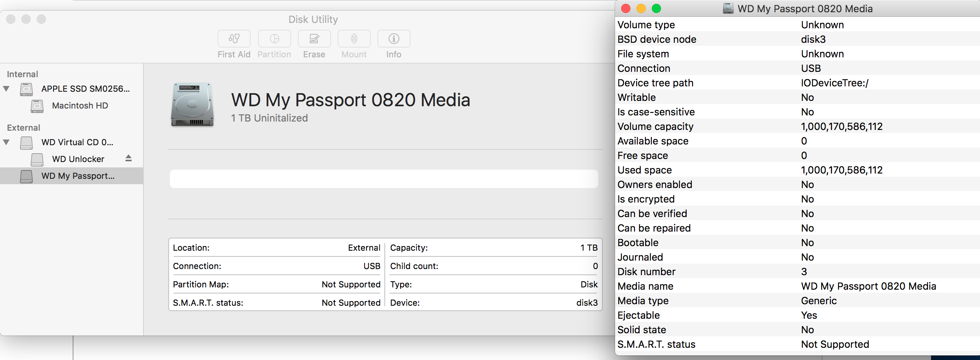Screen dimensions: 980x360
Task: Click the WD My Passport 0820 Media heading
Action: coord(350,100)
